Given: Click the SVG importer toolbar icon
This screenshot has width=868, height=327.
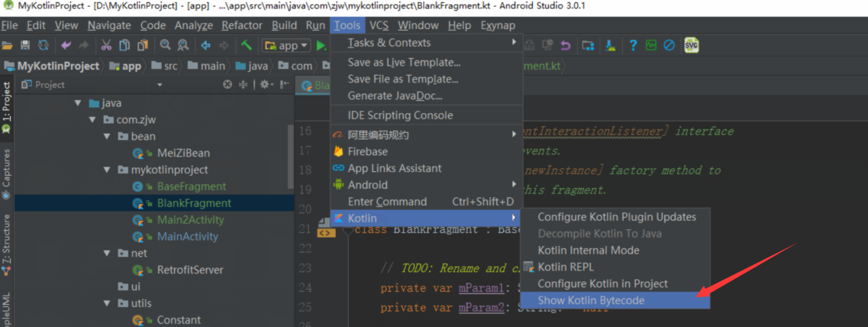Looking at the screenshot, I should 692,45.
